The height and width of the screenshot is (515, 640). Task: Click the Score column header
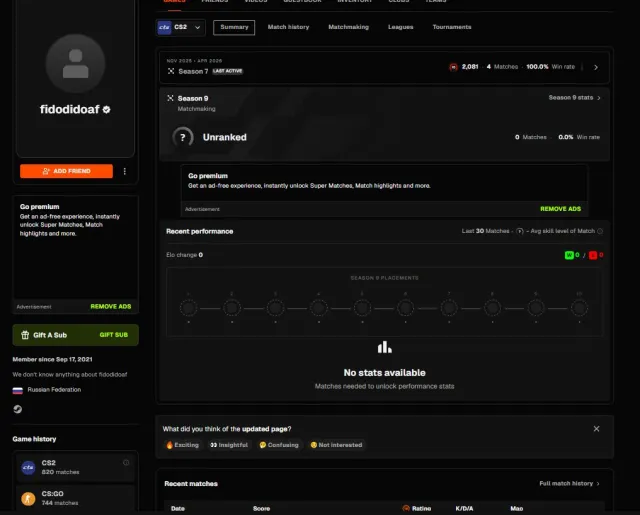point(261,508)
